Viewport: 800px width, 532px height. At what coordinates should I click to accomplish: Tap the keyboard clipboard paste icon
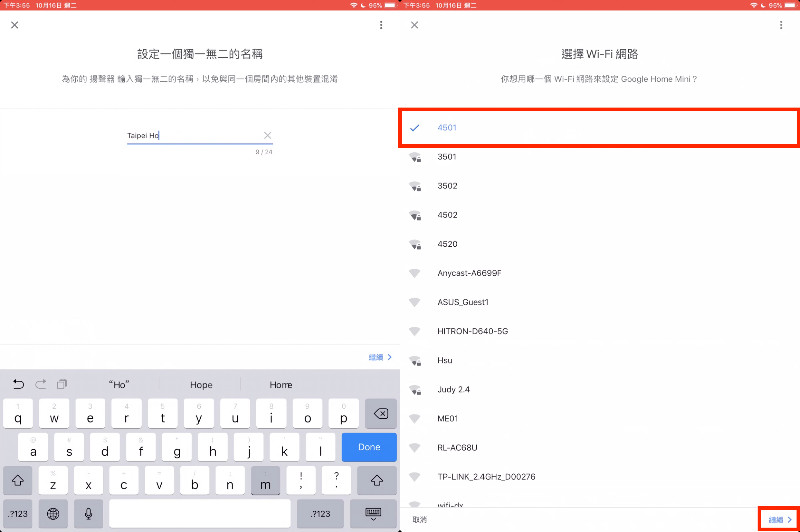click(62, 384)
